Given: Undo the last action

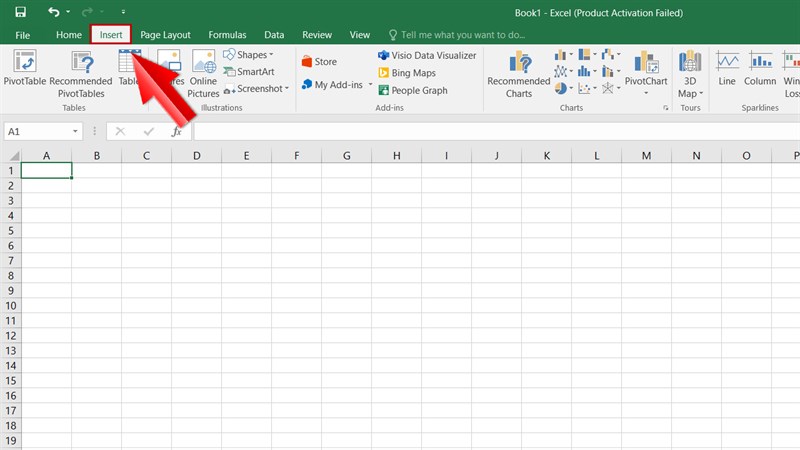Looking at the screenshot, I should pos(54,12).
